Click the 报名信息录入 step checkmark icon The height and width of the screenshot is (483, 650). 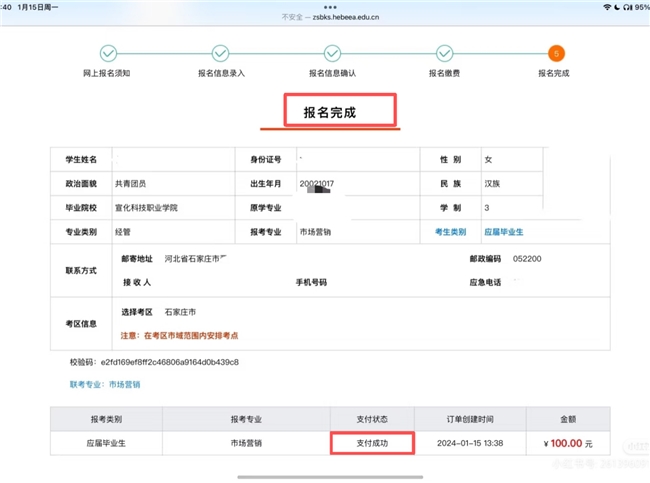221,53
